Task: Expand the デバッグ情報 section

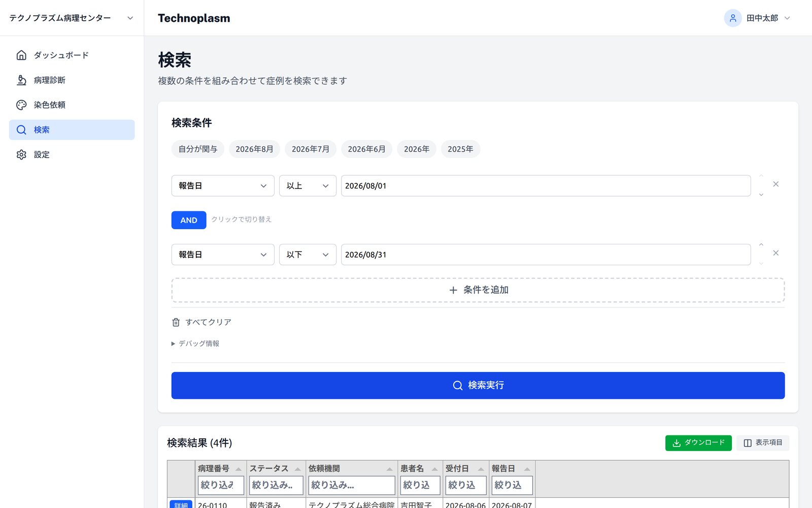Action: click(x=195, y=343)
